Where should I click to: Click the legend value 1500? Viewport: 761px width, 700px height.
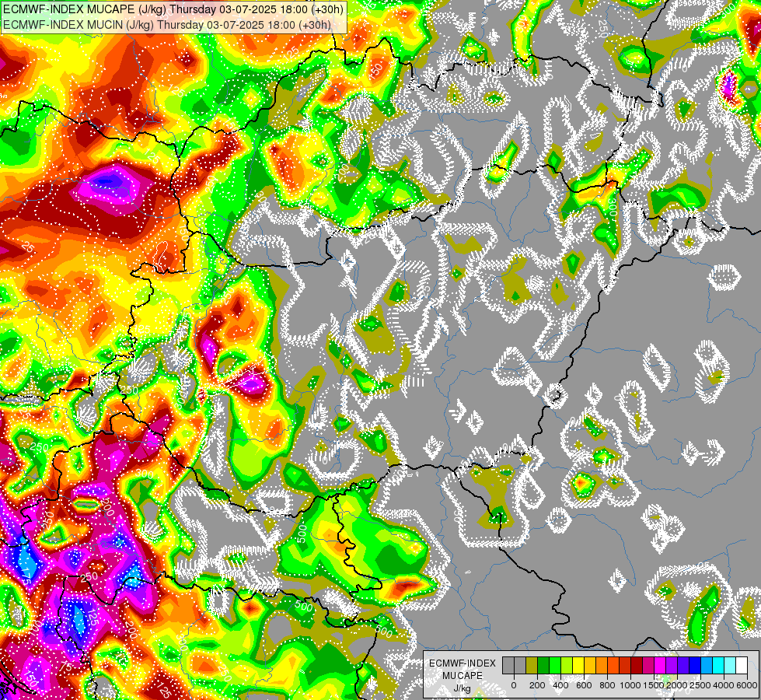pyautogui.click(x=654, y=685)
